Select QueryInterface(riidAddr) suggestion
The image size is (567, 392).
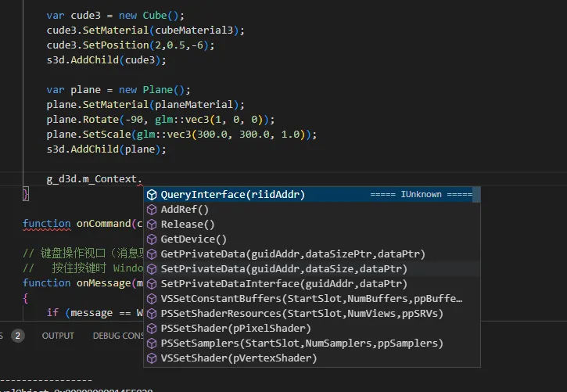[x=312, y=195]
